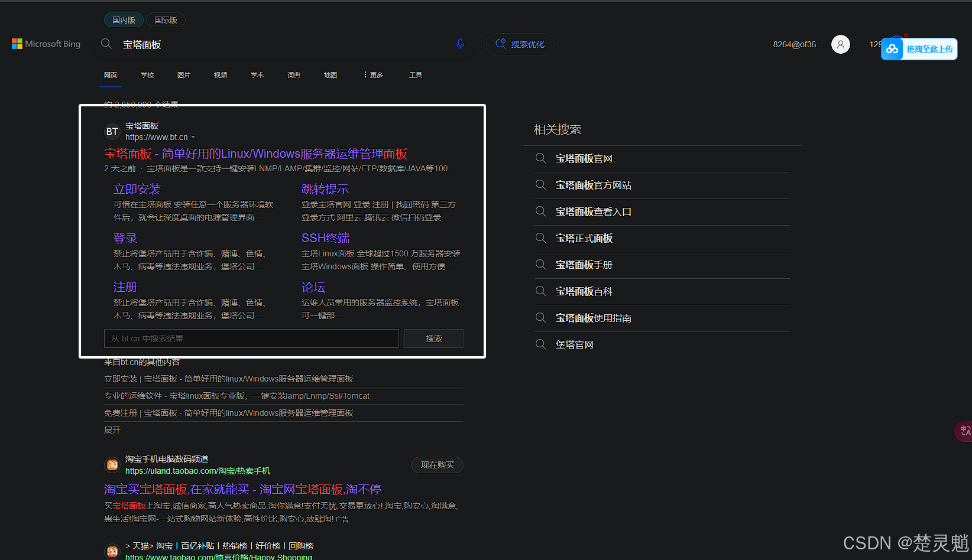Open the 论坛 sitelink

[313, 287]
